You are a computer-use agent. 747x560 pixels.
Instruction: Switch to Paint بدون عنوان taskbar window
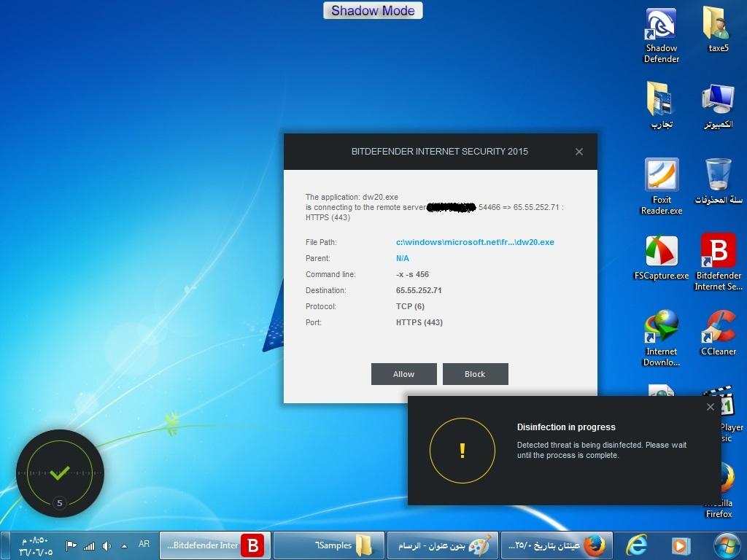click(443, 545)
